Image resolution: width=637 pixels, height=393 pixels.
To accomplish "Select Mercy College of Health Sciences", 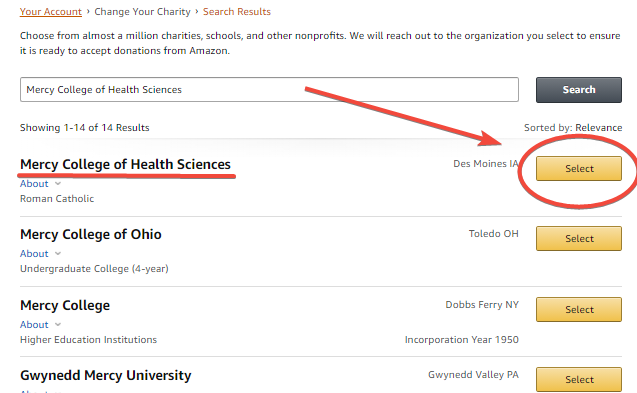I will pos(578,168).
